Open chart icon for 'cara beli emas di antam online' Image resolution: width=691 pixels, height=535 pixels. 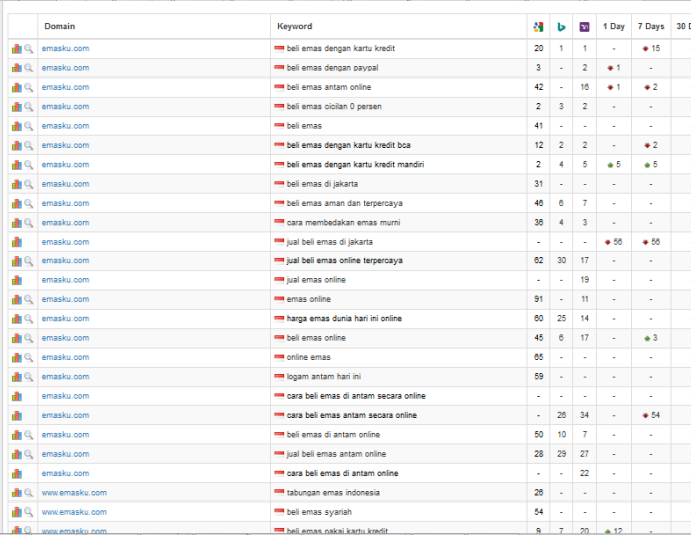tap(17, 474)
